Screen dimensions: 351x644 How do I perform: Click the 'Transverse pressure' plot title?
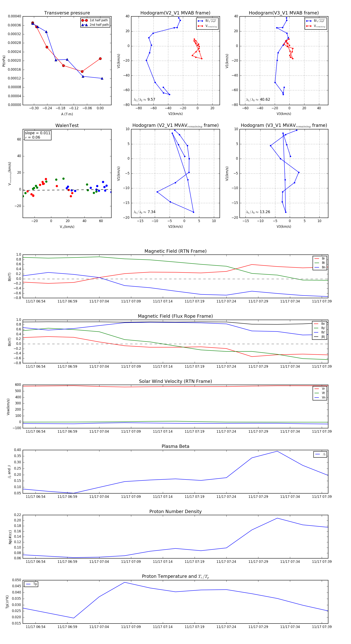pyautogui.click(x=67, y=13)
